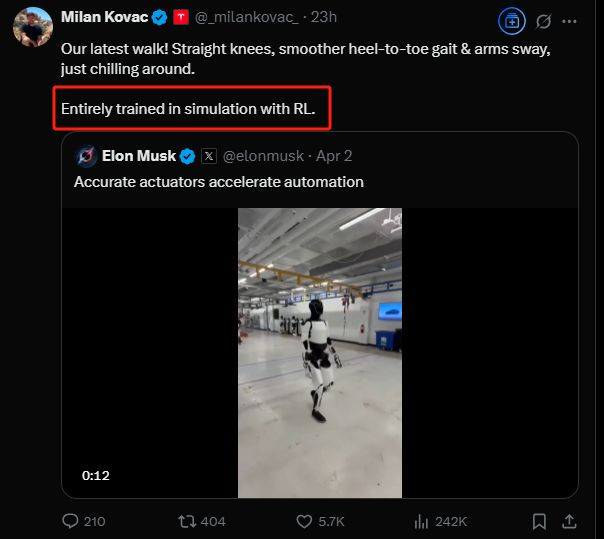Click Elon Musk's profile avatar
The height and width of the screenshot is (539, 604).
point(86,156)
